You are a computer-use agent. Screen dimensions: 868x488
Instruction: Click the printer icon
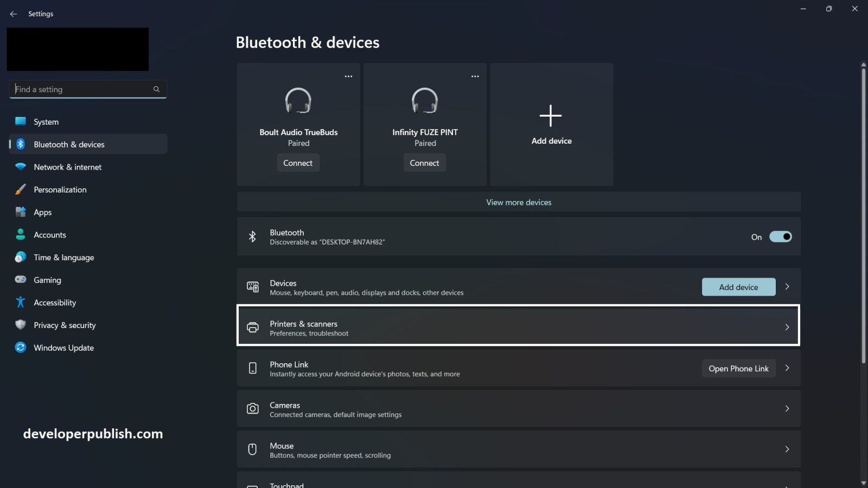point(253,327)
